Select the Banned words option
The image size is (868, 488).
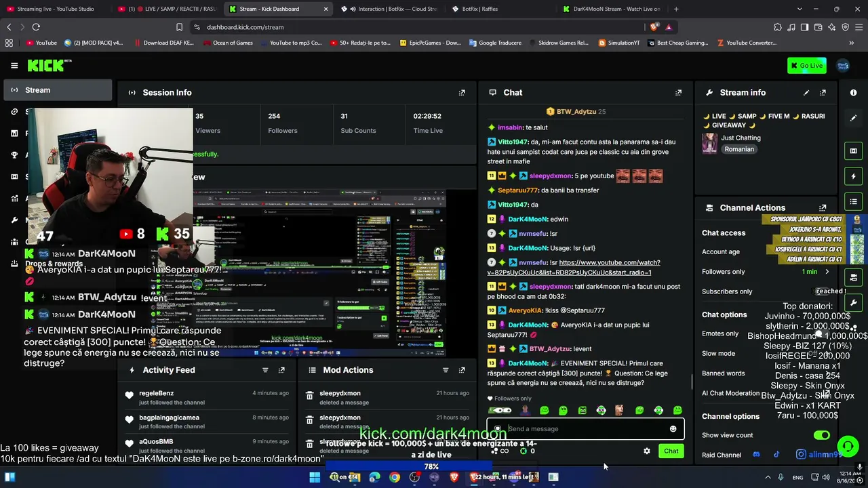click(724, 373)
